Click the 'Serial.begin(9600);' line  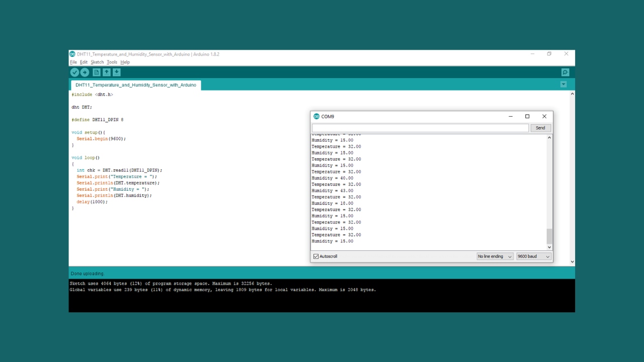click(x=101, y=139)
